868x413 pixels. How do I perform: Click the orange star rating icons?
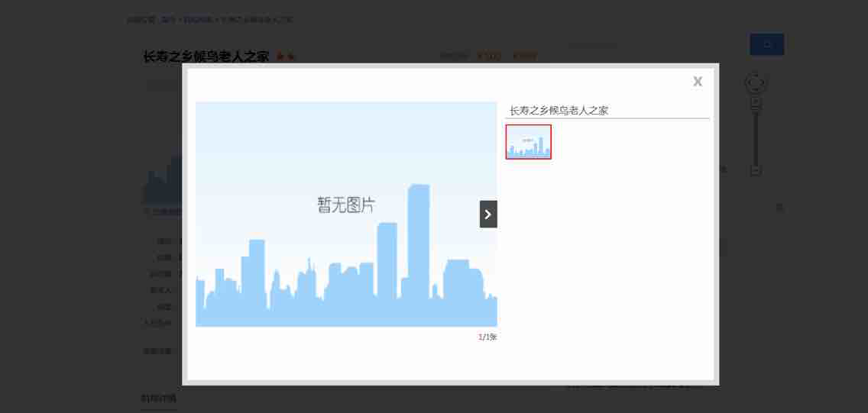(285, 56)
